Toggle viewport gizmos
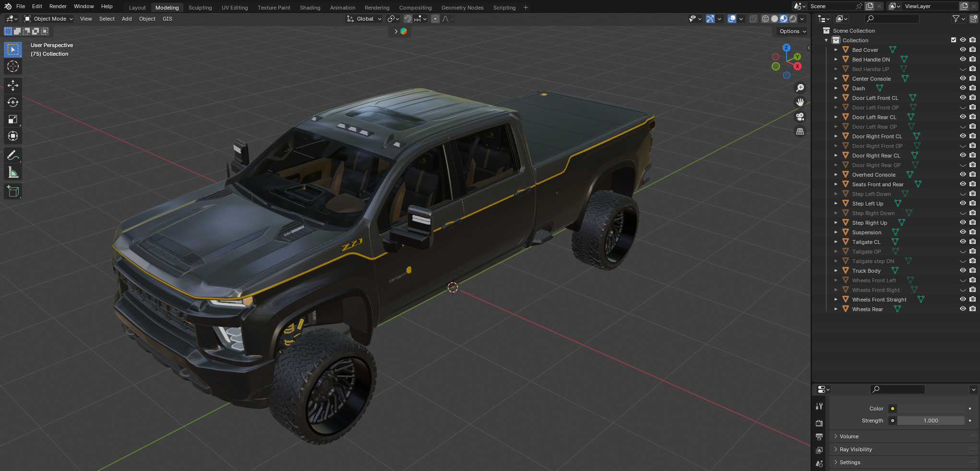This screenshot has width=980, height=471. [710, 19]
